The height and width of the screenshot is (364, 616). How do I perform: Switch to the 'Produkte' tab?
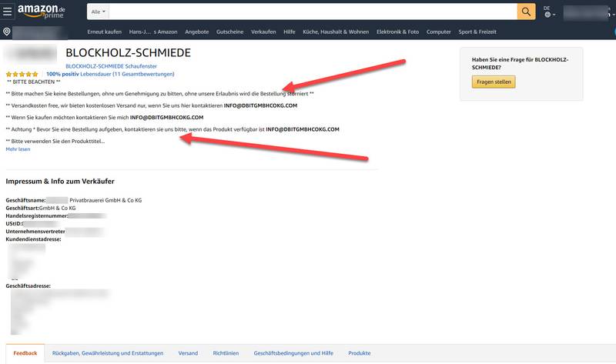[x=360, y=353]
